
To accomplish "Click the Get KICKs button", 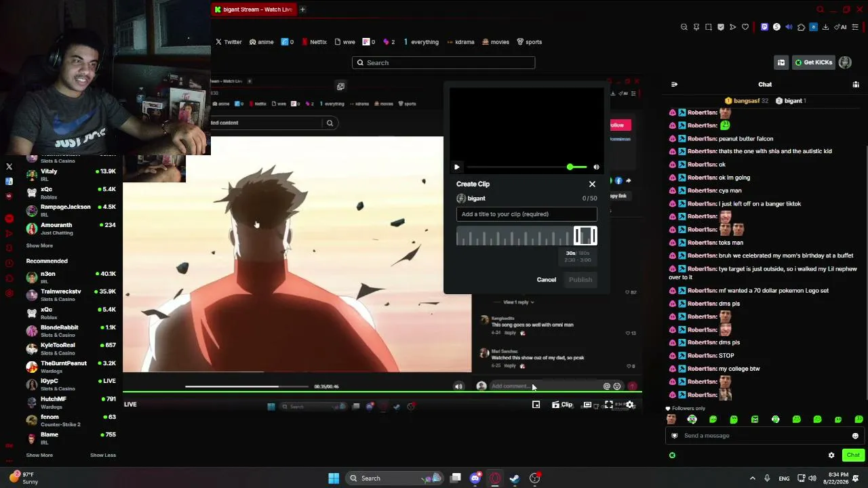I will 814,62.
